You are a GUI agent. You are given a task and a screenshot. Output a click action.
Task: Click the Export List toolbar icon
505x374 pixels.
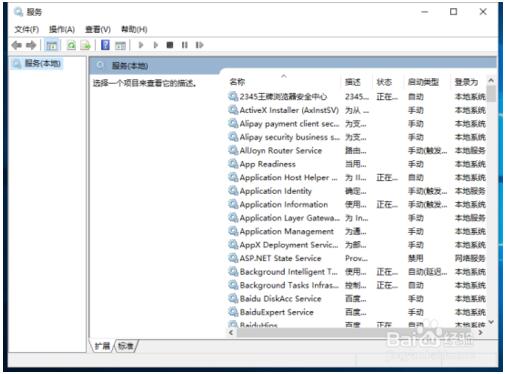click(x=86, y=45)
